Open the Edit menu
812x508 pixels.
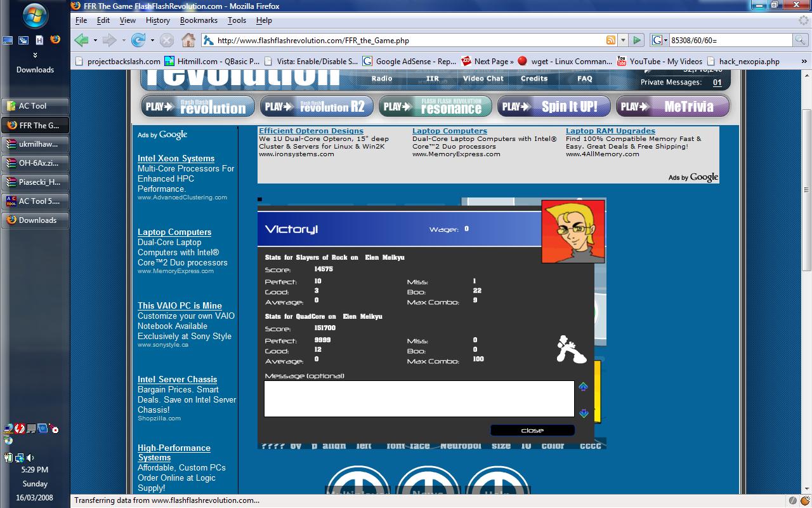(x=103, y=20)
